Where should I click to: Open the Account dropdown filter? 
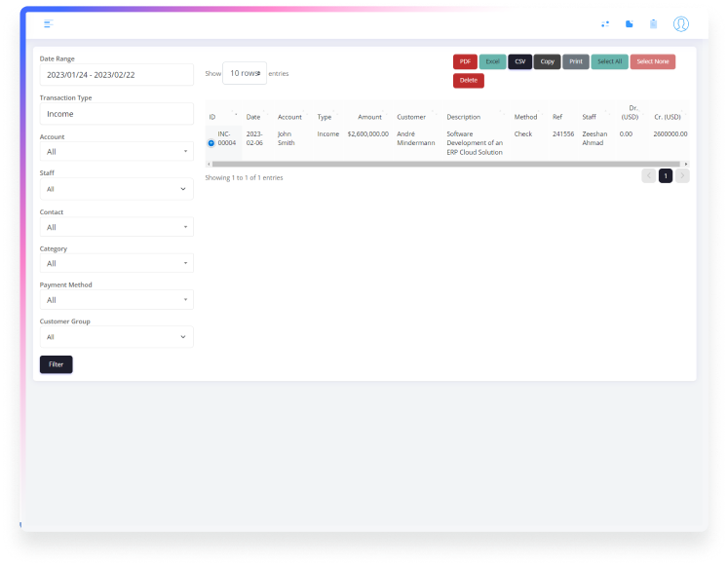pyautogui.click(x=116, y=152)
